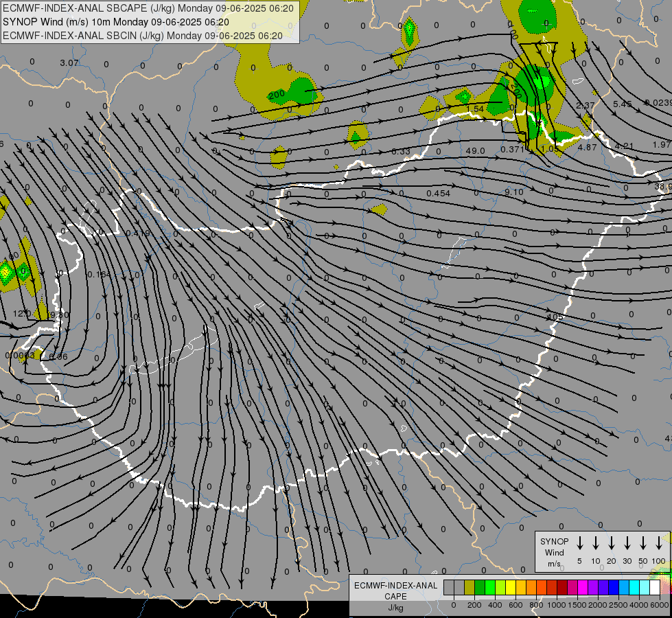The height and width of the screenshot is (618, 672).
Task: Click the 1.97 value at the right edge
Action: (x=662, y=144)
